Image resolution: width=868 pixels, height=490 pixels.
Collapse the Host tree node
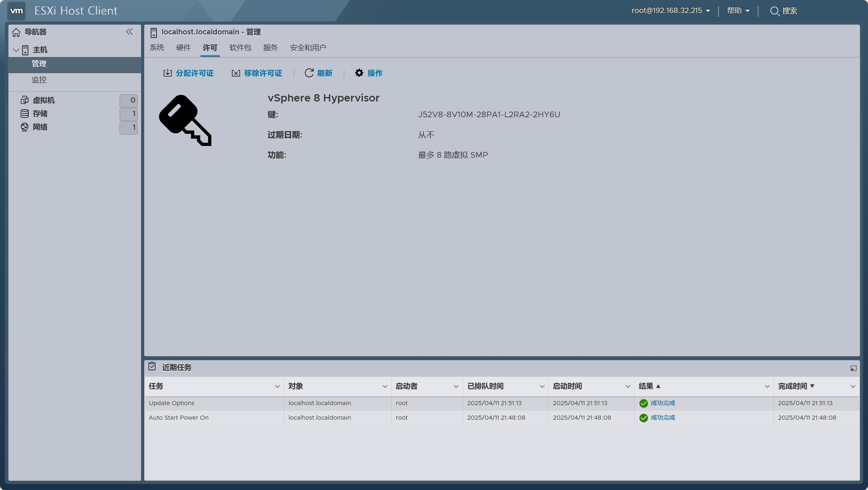pos(16,50)
